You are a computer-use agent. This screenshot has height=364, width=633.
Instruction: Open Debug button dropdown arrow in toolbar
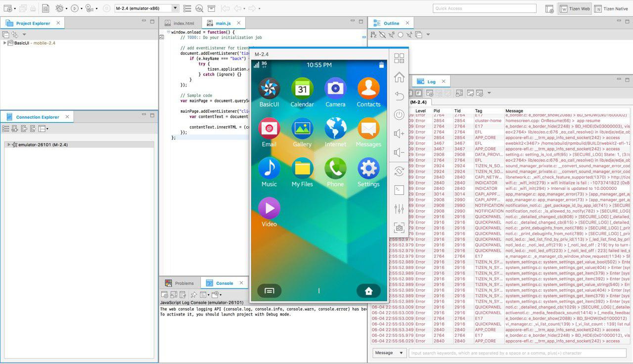tap(66, 8)
